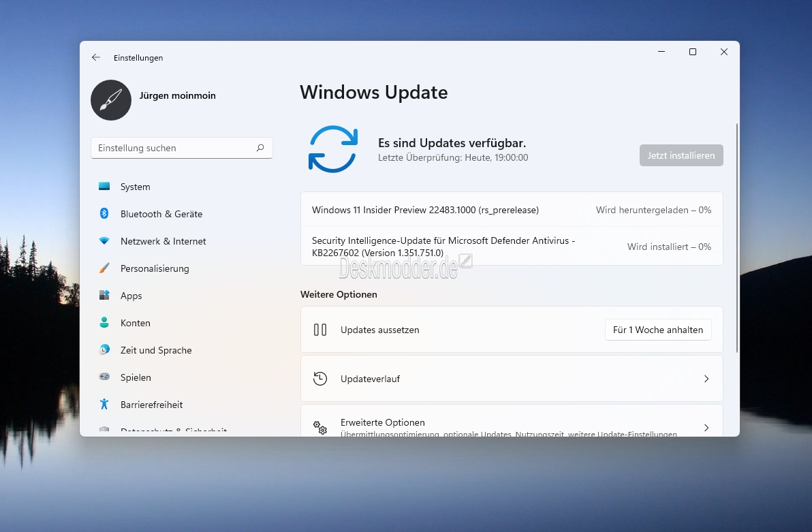Click the Updates aussetzen label

point(379,330)
